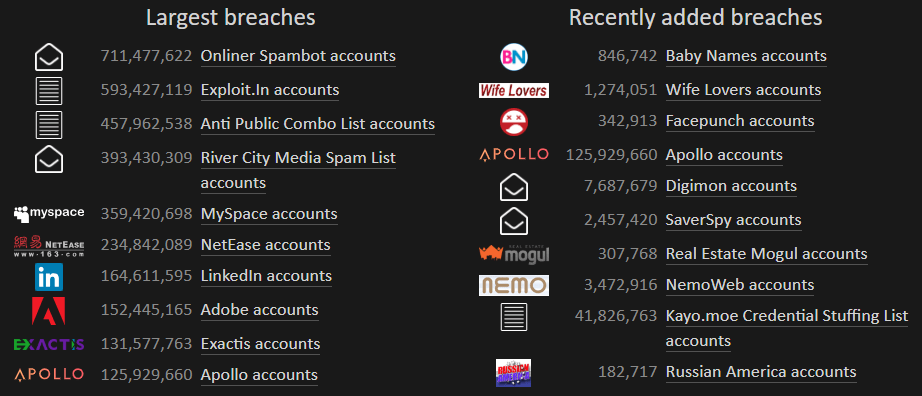Click the 593,427,119 breach count

[x=146, y=90]
